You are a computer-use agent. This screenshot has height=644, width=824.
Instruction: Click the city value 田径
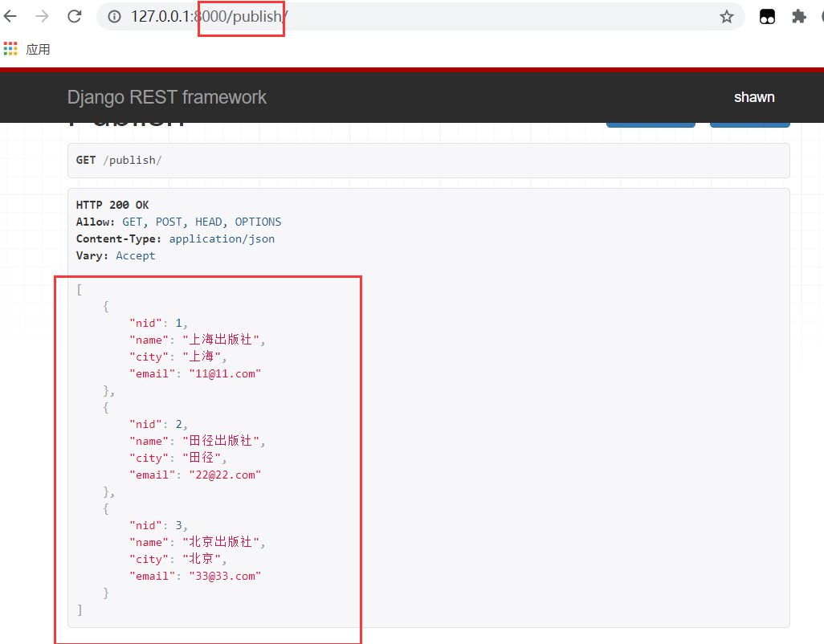202,458
